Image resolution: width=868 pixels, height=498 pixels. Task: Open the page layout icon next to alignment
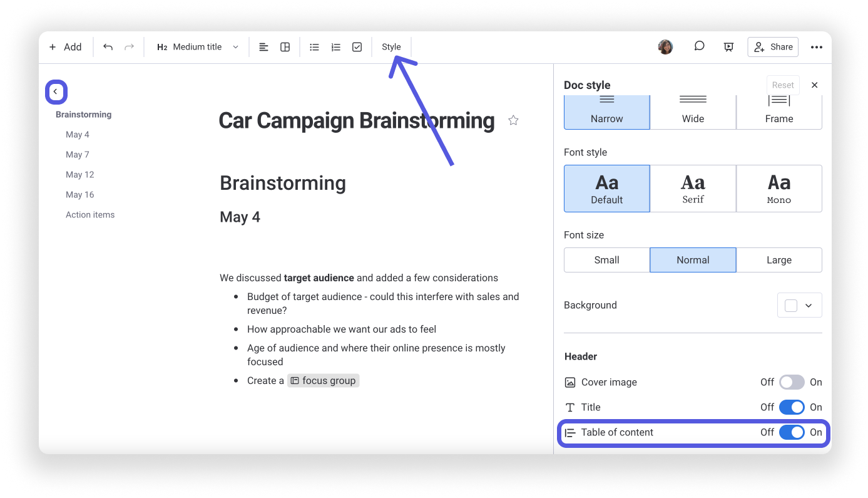285,46
